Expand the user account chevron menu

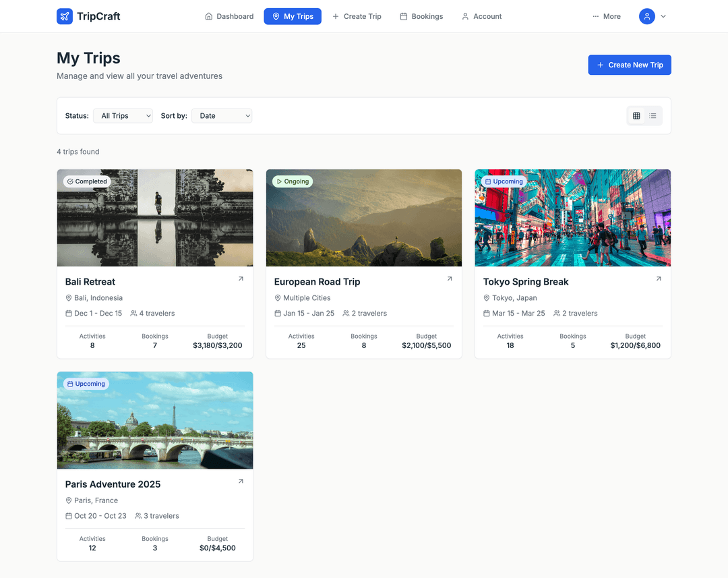(663, 16)
